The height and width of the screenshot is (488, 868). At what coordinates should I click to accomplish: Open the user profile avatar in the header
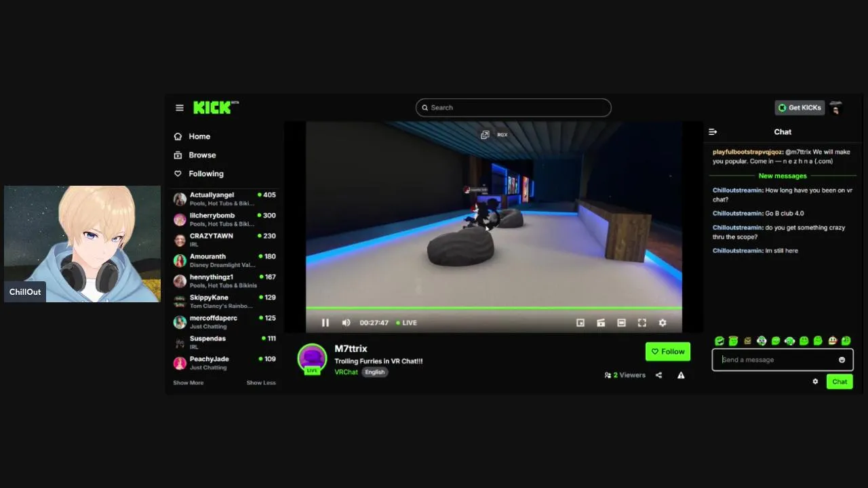835,108
